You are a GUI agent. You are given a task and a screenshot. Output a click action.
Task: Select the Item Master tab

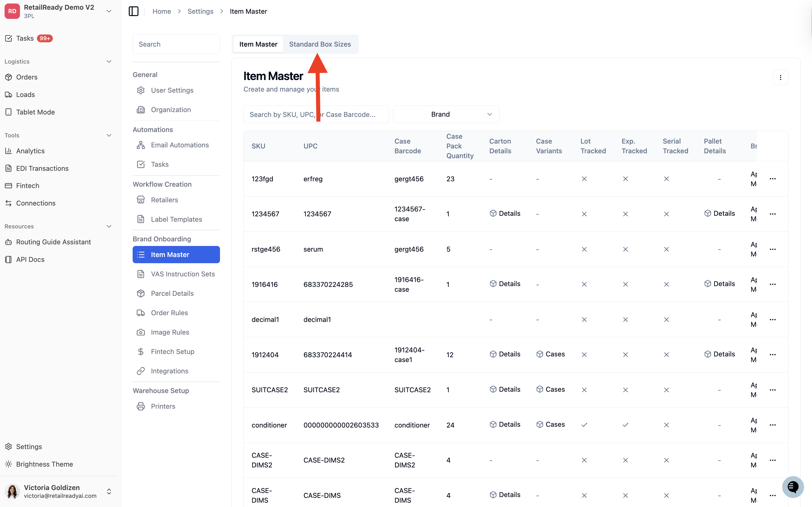258,44
